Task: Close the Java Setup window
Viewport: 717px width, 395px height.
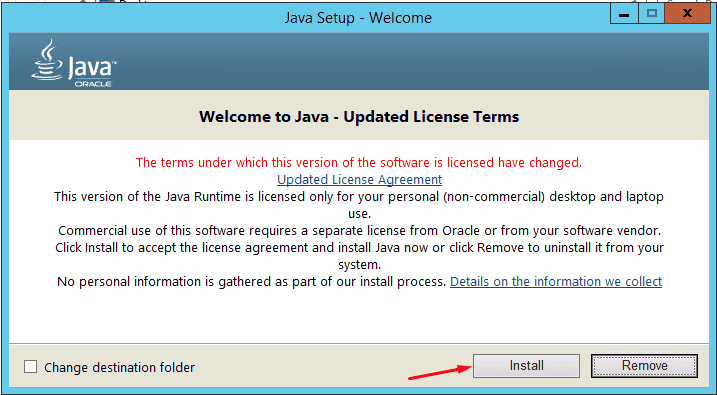Action: [x=687, y=14]
